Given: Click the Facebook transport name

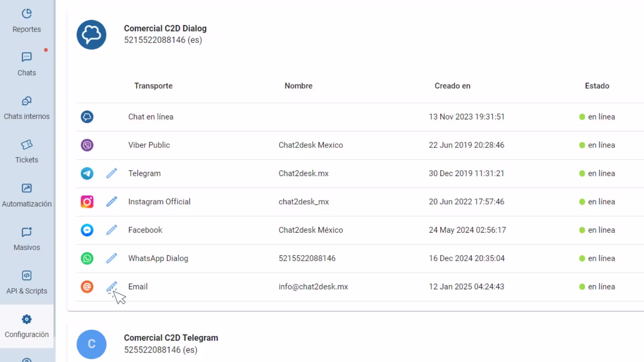Looking at the screenshot, I should [145, 230].
